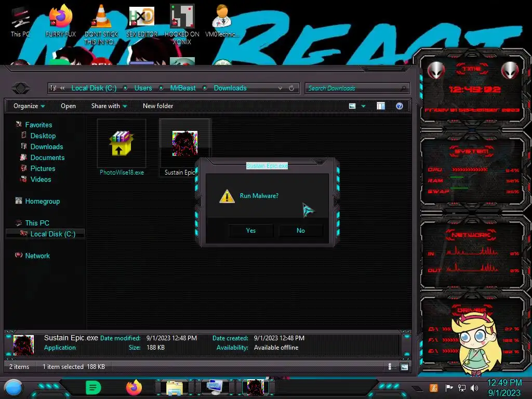The height and width of the screenshot is (399, 532).
Task: Click the right alien head gadget icon
Action: click(x=510, y=71)
